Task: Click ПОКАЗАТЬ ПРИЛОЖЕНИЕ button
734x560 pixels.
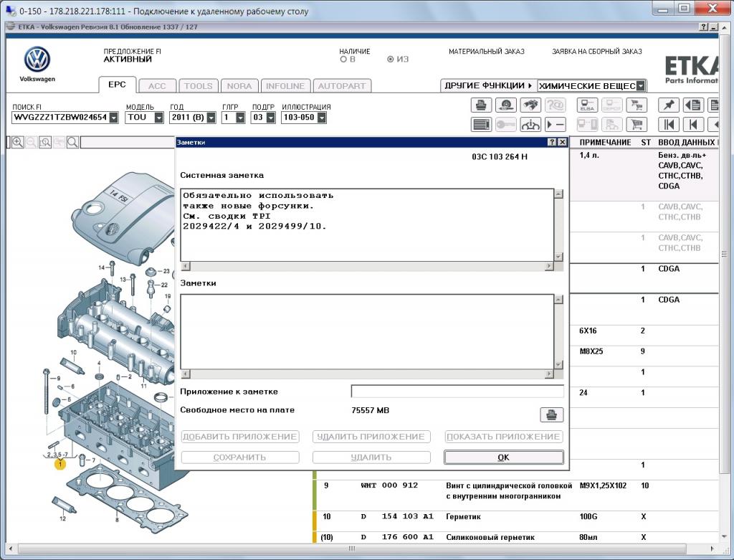Action: point(504,437)
